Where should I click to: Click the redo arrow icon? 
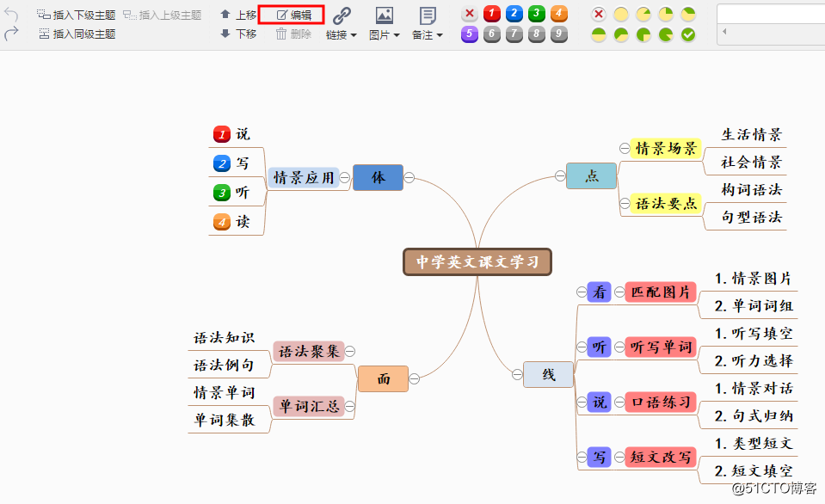pyautogui.click(x=11, y=34)
